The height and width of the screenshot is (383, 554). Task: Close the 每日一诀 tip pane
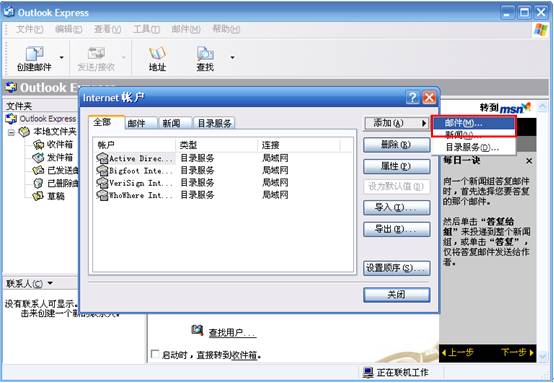[x=529, y=161]
